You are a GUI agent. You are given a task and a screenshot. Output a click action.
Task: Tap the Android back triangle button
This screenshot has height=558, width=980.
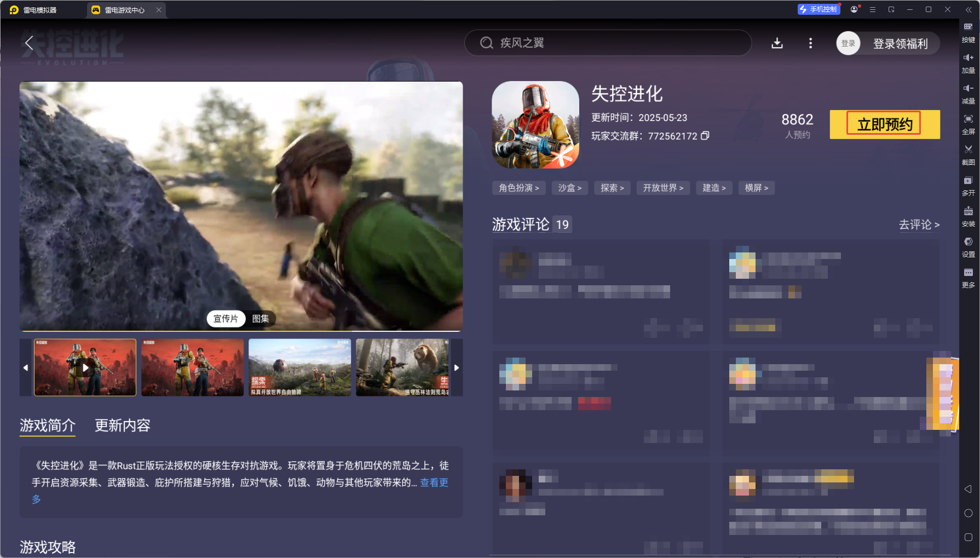[968, 489]
